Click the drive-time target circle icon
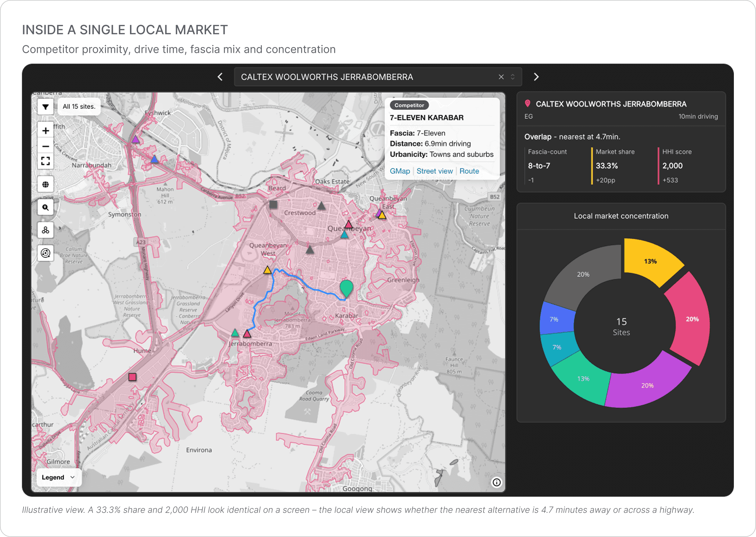Image resolution: width=756 pixels, height=537 pixels. pyautogui.click(x=45, y=253)
